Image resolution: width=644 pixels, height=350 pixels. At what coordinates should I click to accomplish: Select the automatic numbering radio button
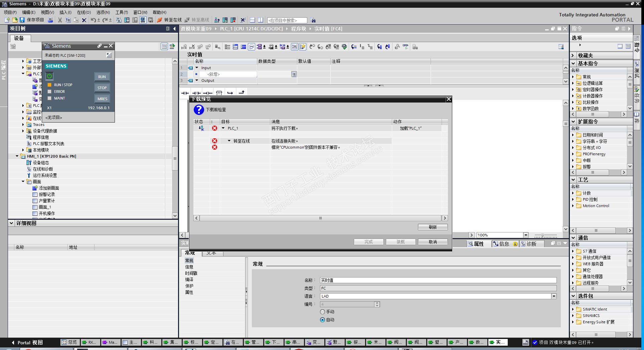pyautogui.click(x=322, y=320)
